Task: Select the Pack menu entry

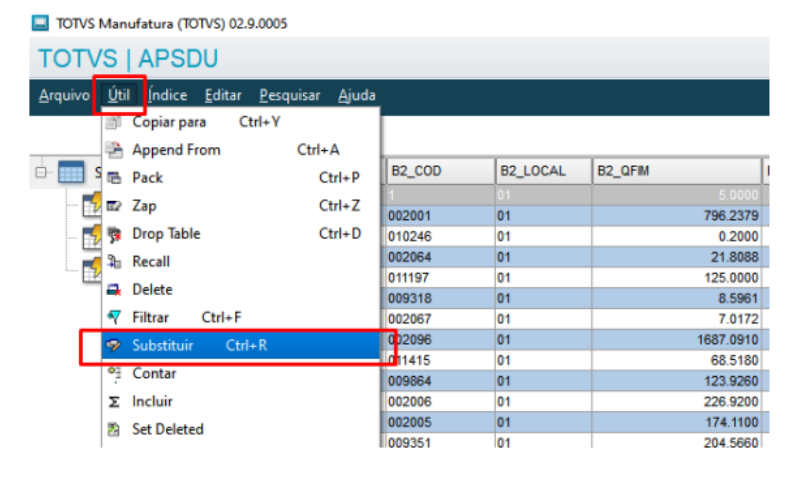Action: coord(241,178)
